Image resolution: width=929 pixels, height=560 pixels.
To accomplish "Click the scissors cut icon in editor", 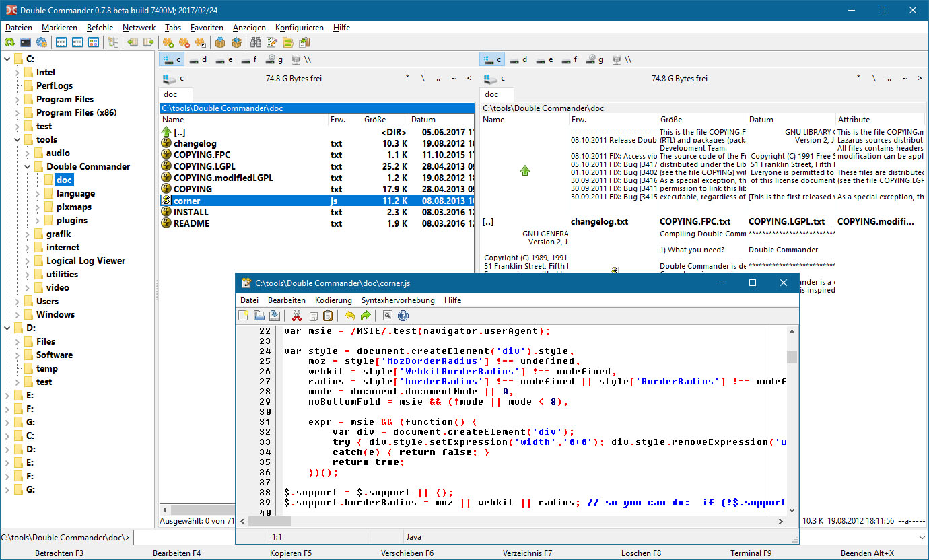I will click(x=297, y=316).
